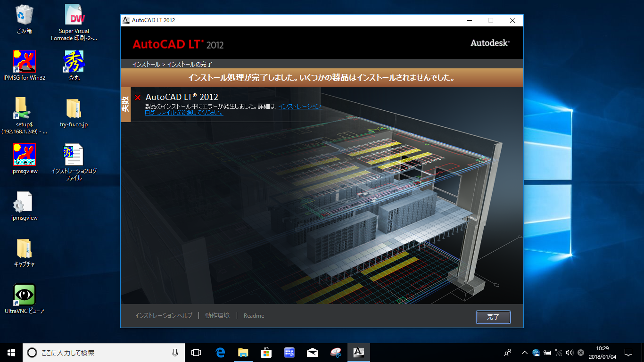Click the 失敗 status label

pos(125,104)
